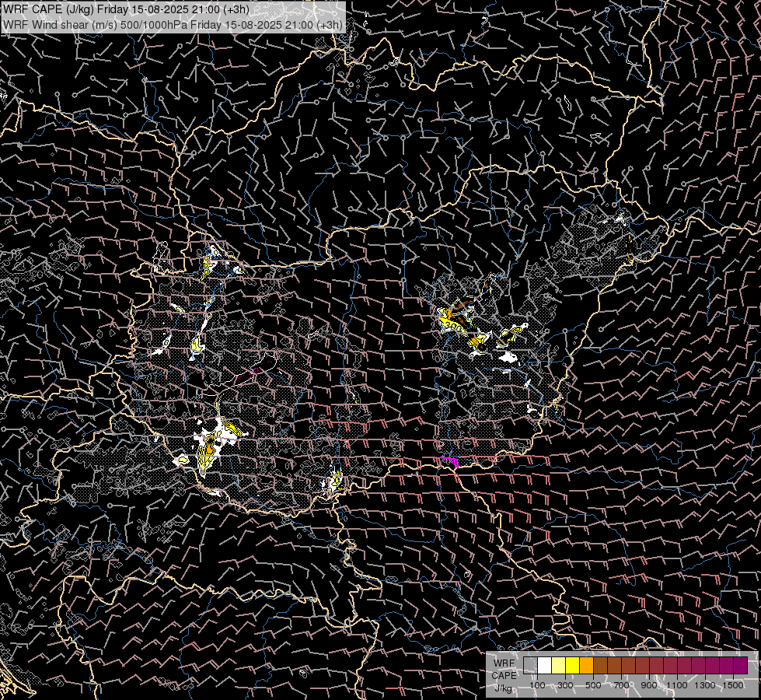Image resolution: width=761 pixels, height=700 pixels.
Task: Click the legend label '1100'
Action: pos(677,685)
